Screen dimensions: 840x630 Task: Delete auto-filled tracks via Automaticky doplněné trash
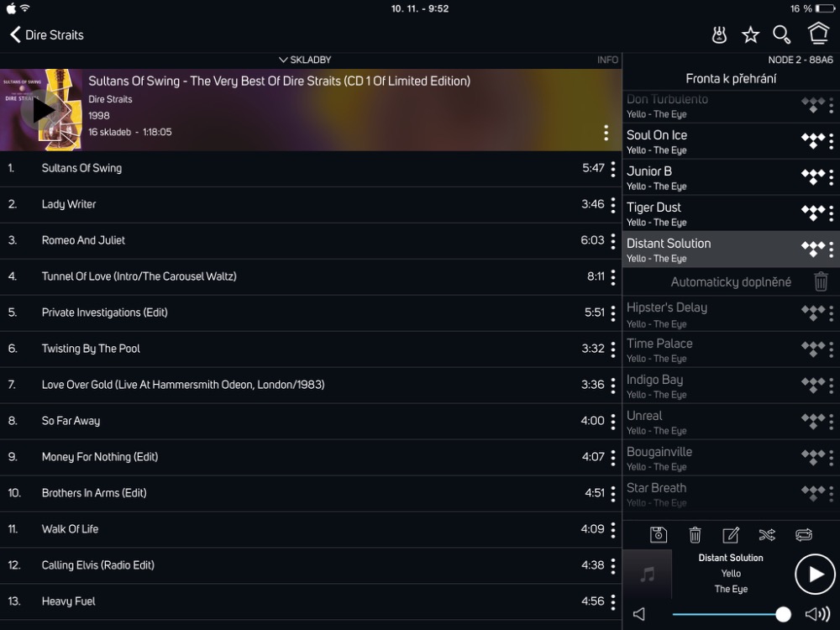point(821,281)
